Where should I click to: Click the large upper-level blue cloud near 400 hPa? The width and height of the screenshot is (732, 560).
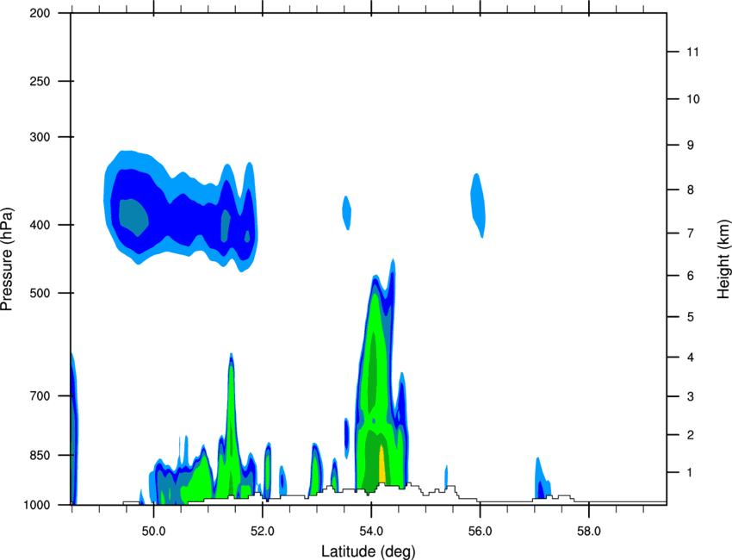pos(181,211)
